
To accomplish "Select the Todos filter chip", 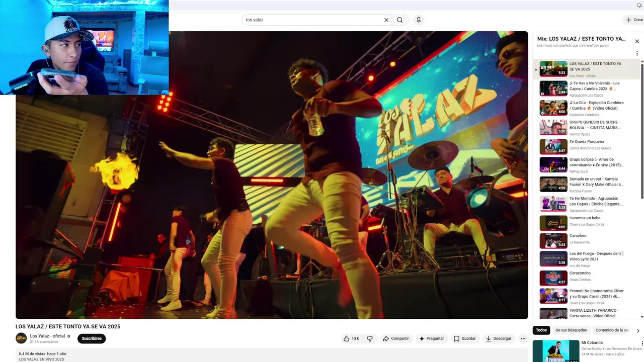I will point(541,330).
